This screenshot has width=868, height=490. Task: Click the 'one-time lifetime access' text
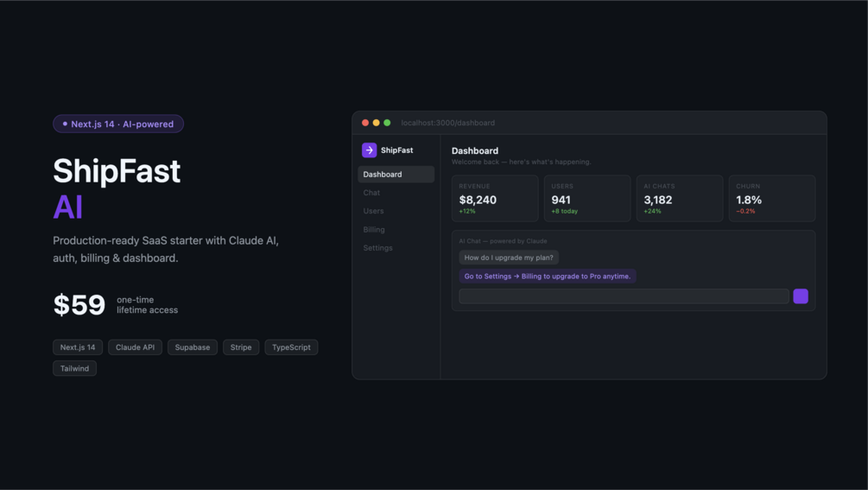(x=147, y=305)
